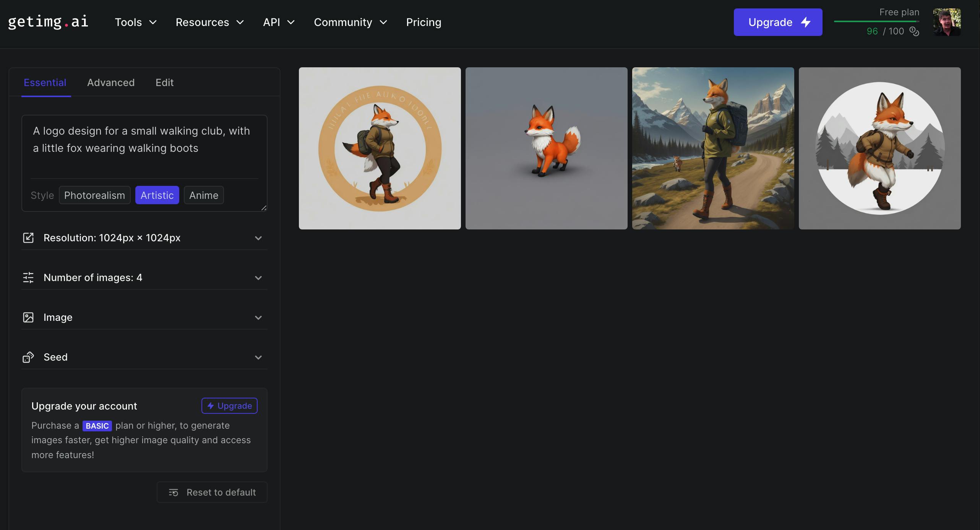980x530 pixels.
Task: Click the resolution resize icon
Action: point(28,238)
